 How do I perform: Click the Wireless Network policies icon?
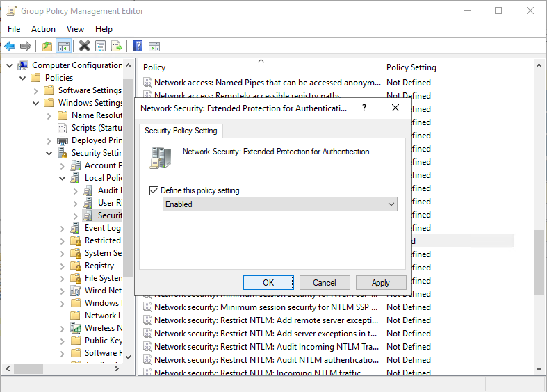click(x=76, y=328)
